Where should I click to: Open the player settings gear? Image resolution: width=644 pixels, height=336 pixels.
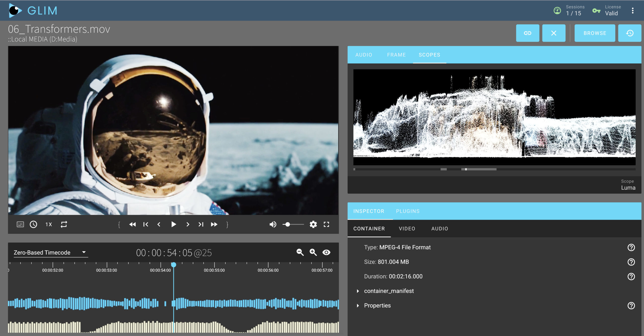(x=313, y=224)
